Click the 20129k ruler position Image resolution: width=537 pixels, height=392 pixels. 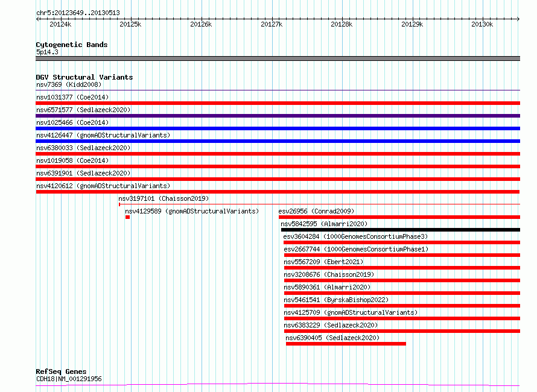tap(412, 24)
